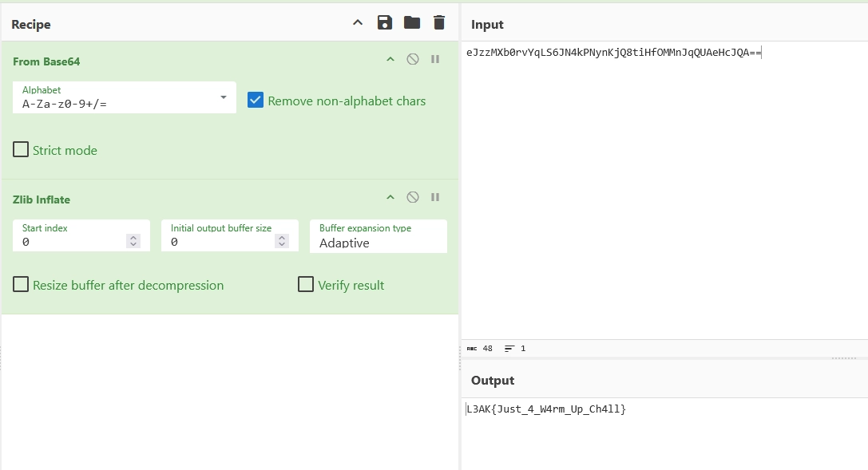Save the current recipe
The height and width of the screenshot is (470, 868).
coord(385,23)
